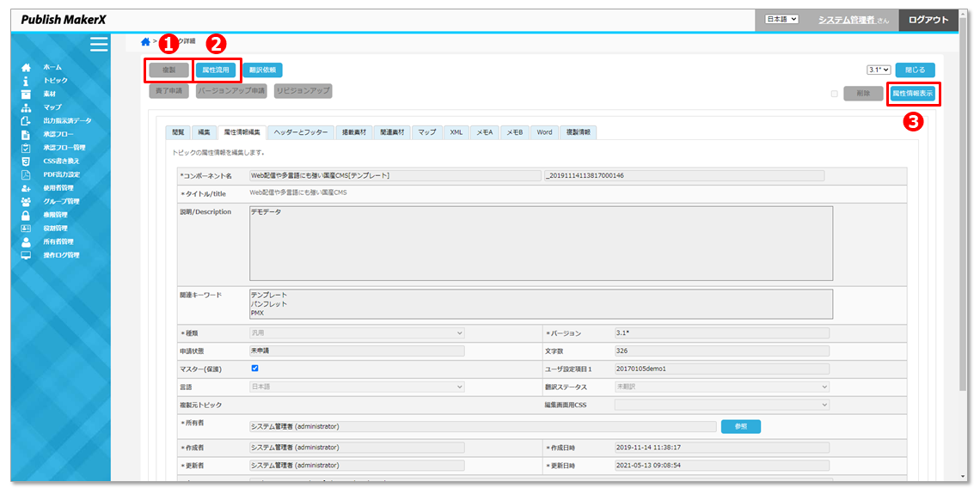Click the home icon in breadcrumb
980x494 pixels.
tap(145, 41)
